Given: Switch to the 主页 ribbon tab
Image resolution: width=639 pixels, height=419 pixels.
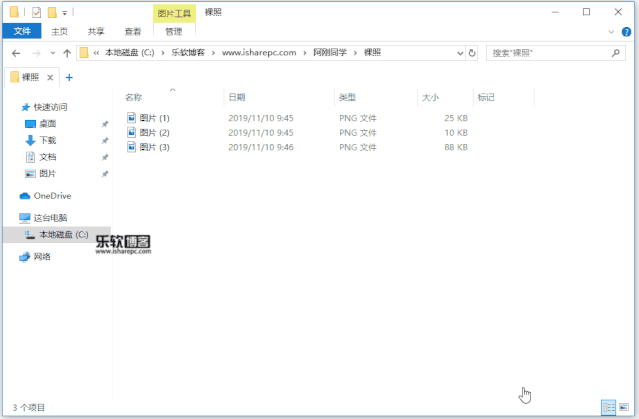Looking at the screenshot, I should pyautogui.click(x=59, y=31).
